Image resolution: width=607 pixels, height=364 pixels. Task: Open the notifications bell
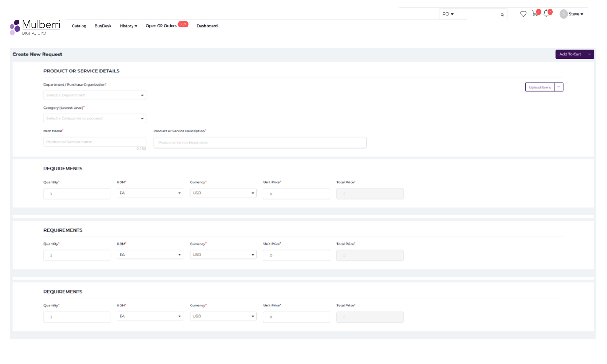pyautogui.click(x=546, y=13)
